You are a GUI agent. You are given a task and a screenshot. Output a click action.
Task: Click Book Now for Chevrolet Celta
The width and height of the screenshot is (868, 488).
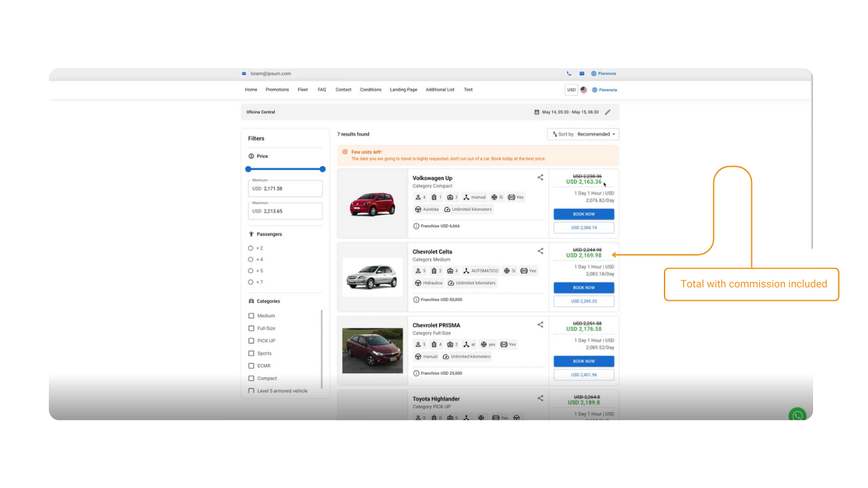click(x=584, y=287)
